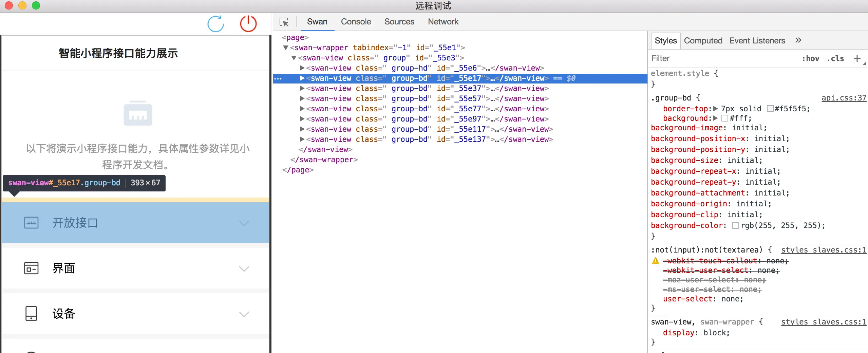This screenshot has height=353, width=868.
Task: Minimize the 远程调试 window
Action: pos(22,6)
